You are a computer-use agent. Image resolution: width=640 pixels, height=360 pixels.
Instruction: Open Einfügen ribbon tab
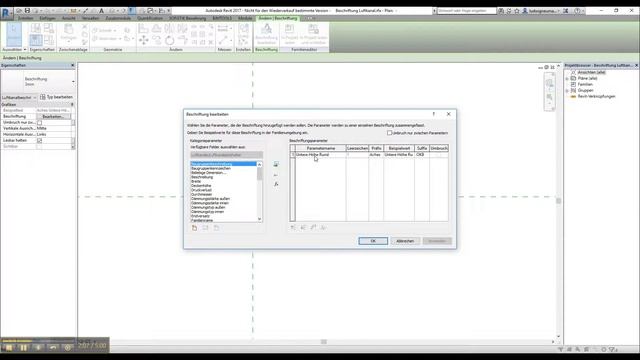47,18
